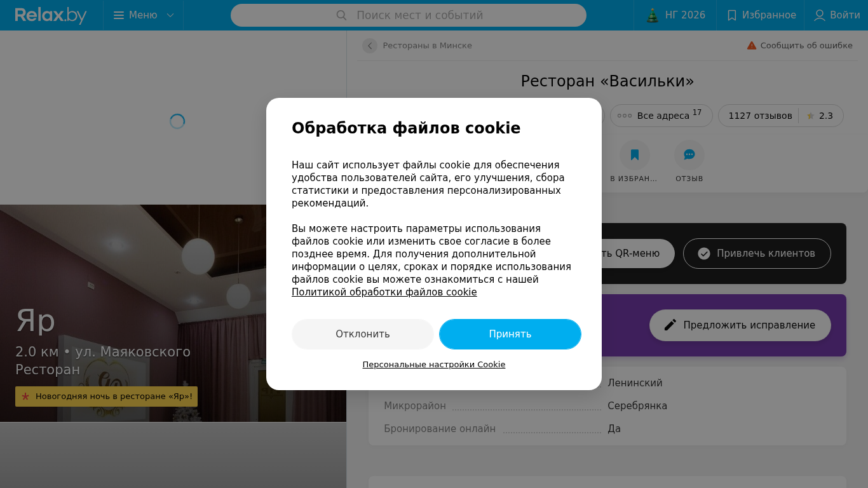
Task: Click Предложить исправление button
Action: (740, 325)
